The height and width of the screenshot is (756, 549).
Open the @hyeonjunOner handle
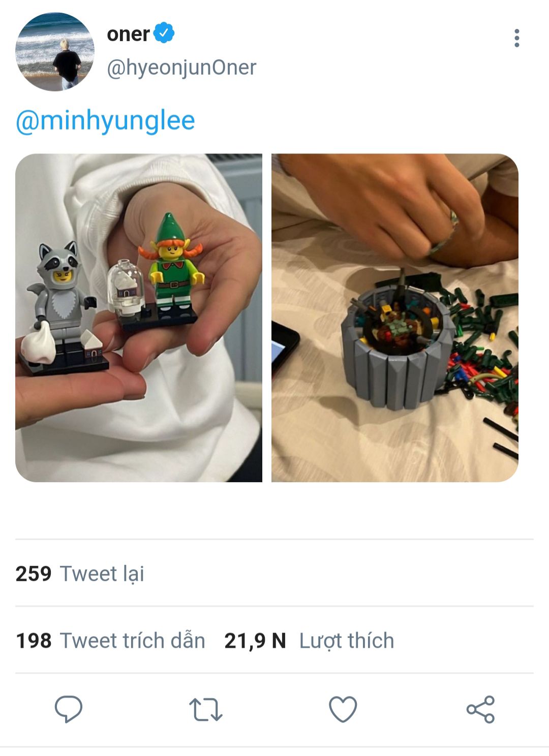tap(181, 68)
